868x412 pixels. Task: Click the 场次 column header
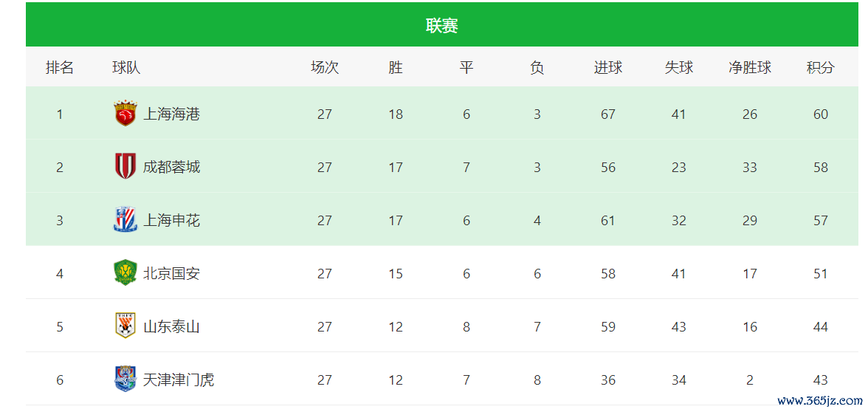pyautogui.click(x=325, y=68)
